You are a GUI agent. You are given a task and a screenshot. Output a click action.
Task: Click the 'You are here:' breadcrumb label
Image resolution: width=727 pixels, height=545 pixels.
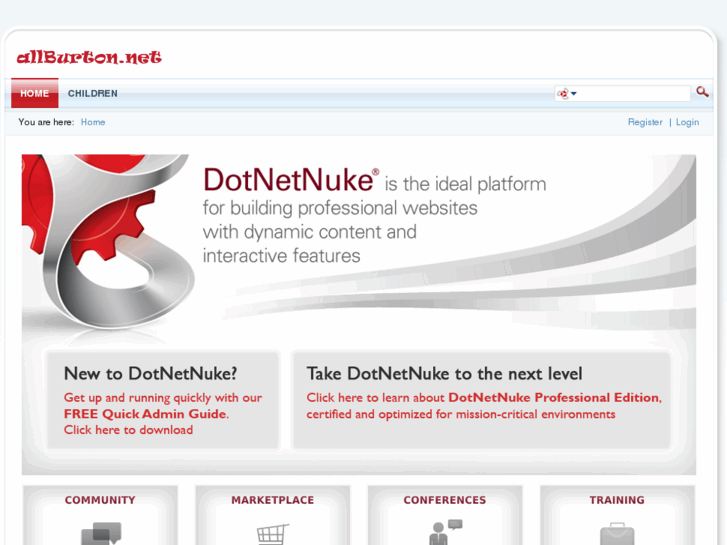click(x=46, y=122)
